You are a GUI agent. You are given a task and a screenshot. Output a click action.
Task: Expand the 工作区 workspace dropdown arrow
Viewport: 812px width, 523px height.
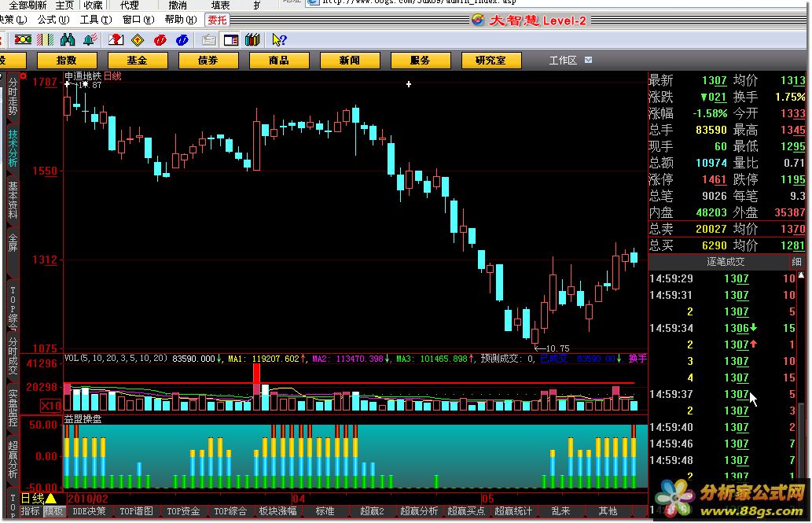tap(588, 60)
